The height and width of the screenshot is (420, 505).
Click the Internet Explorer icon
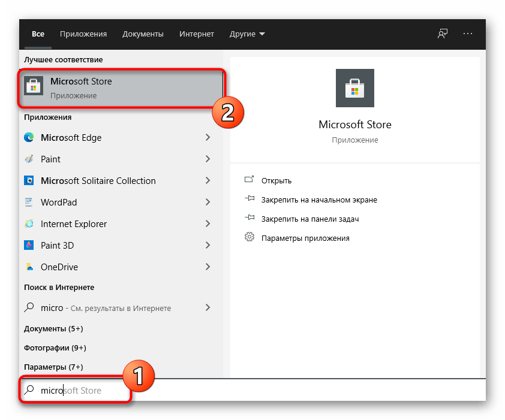(29, 224)
